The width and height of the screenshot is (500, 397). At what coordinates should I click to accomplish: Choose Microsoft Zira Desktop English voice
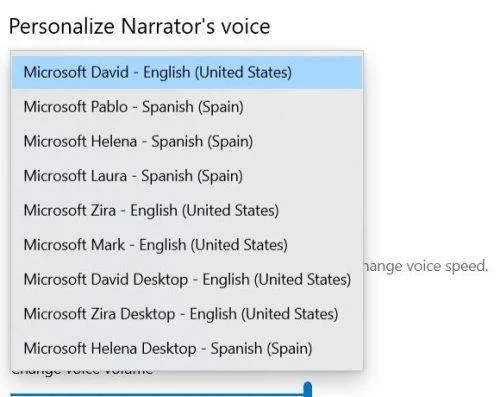point(187,314)
